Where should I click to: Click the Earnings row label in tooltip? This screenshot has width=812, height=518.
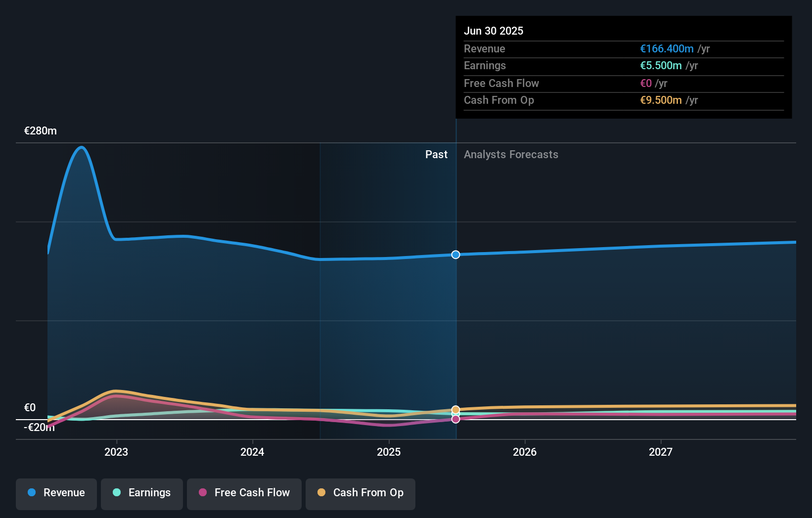[x=485, y=66]
